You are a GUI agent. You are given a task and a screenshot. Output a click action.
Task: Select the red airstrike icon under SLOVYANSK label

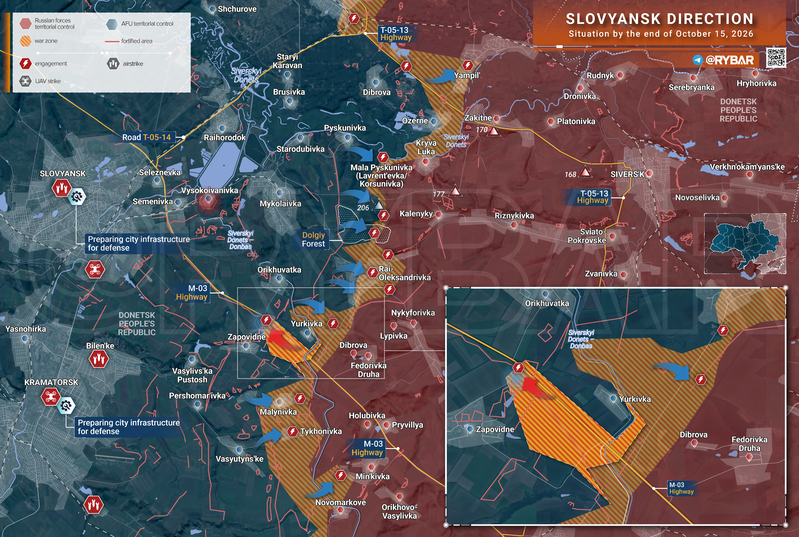coord(62,188)
